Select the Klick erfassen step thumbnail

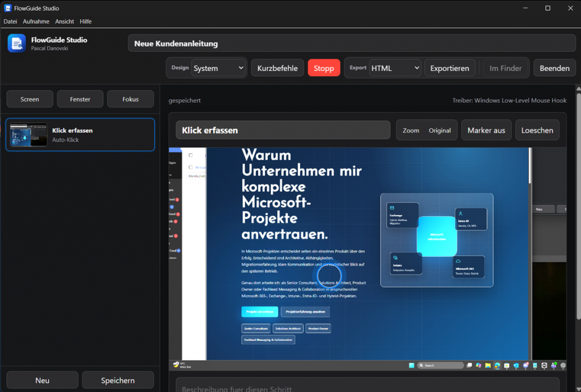point(28,135)
